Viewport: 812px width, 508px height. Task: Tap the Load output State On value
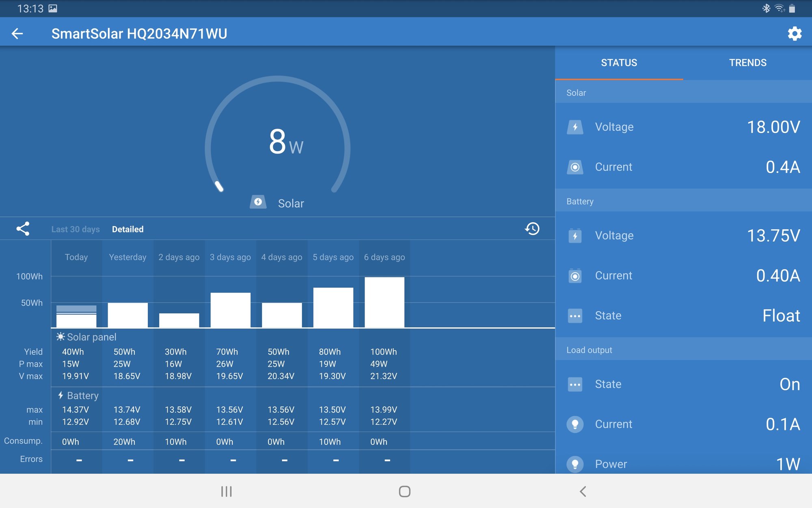point(790,384)
